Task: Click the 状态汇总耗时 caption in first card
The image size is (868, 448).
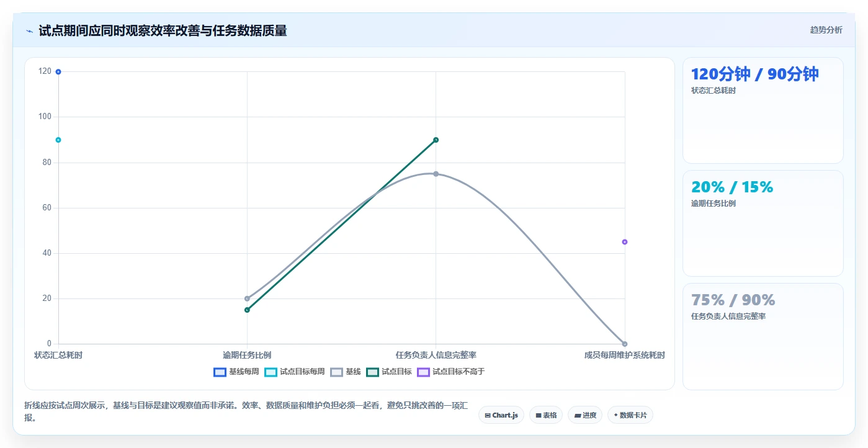Action: [714, 91]
